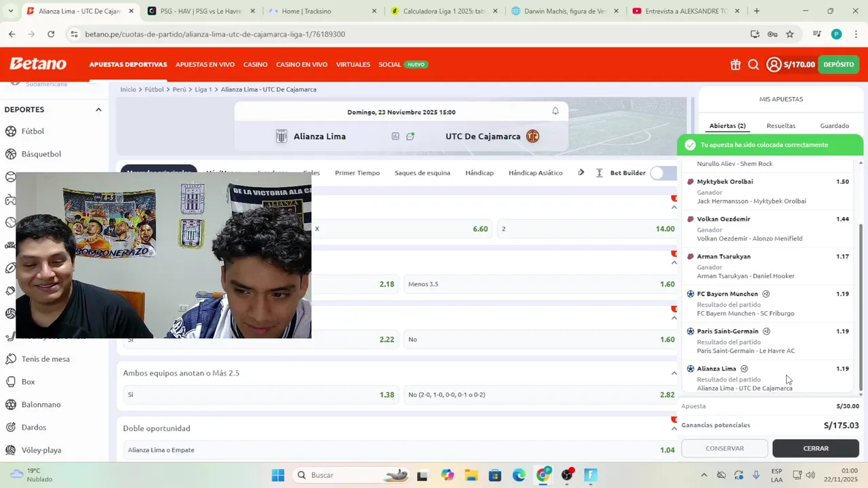This screenshot has width=868, height=488.
Task: Select the Balonmano sport icon
Action: (x=10, y=405)
